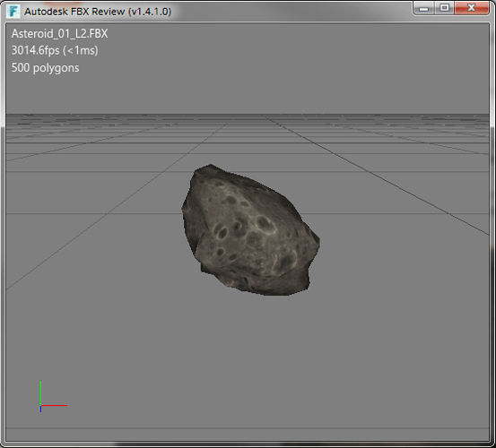Viewport: 496px width, 448px height.
Task: Select the asteroid model in the viewport
Action: click(250, 229)
